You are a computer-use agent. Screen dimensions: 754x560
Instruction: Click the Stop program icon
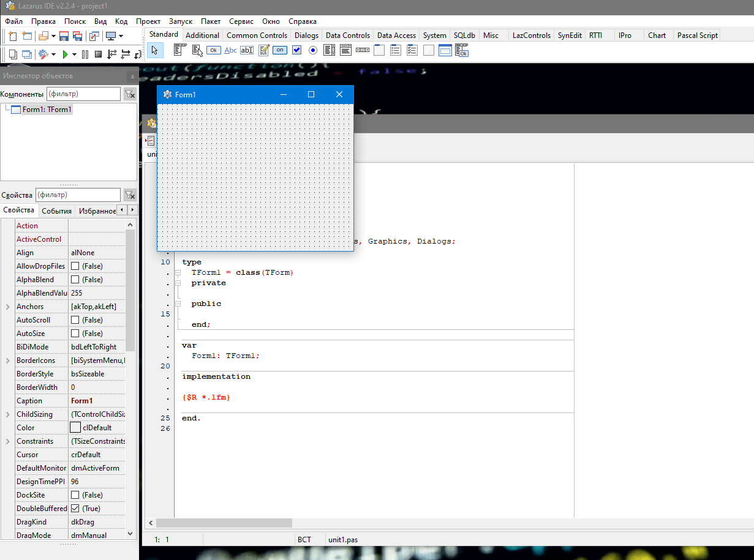(98, 54)
